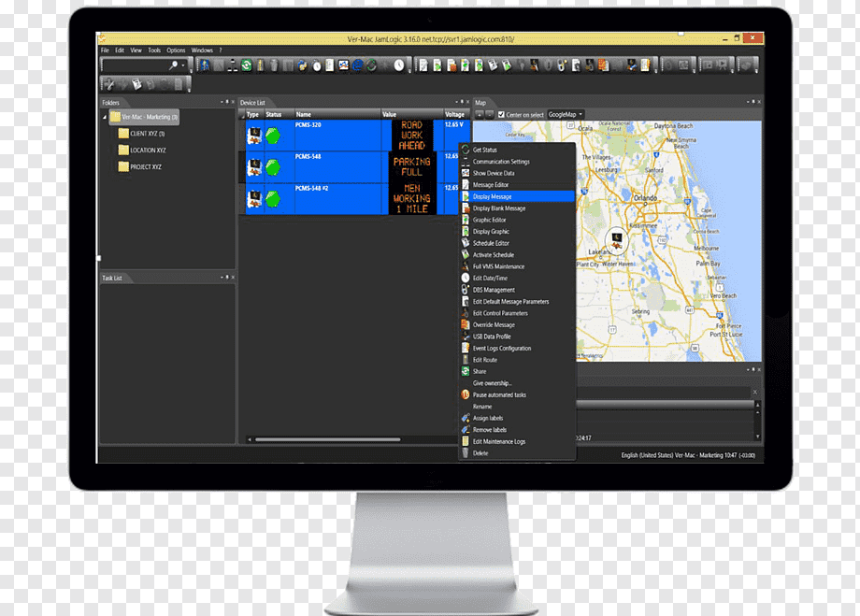Select the CLIENT XYZ folder
This screenshot has width=860, height=616.
(x=141, y=134)
